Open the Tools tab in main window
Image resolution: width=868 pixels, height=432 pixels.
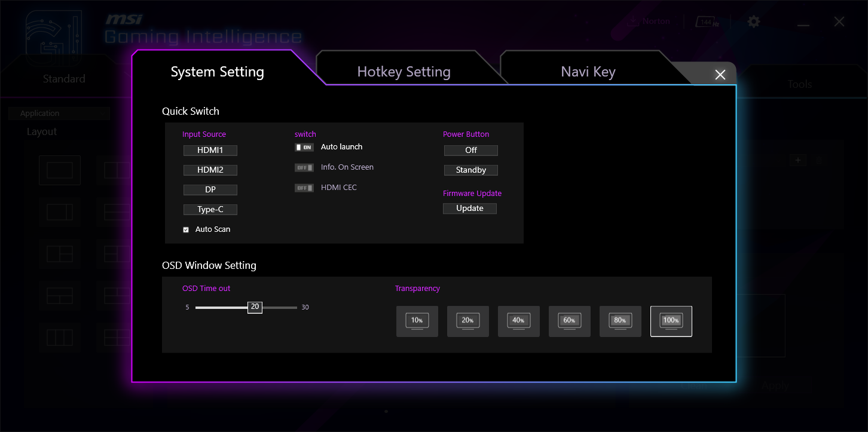(800, 84)
